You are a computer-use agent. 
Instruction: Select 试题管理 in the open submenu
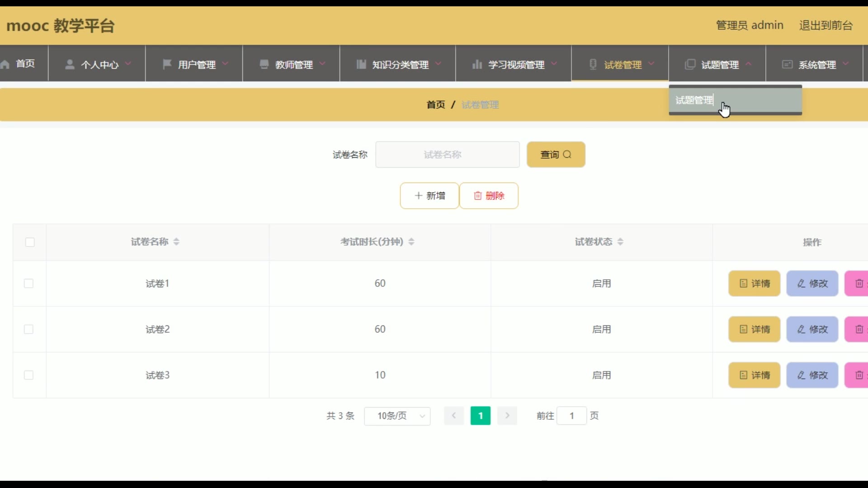pyautogui.click(x=694, y=100)
